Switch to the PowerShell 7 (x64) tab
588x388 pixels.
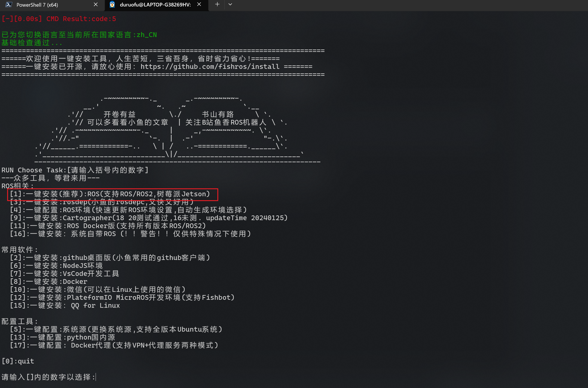(37, 5)
